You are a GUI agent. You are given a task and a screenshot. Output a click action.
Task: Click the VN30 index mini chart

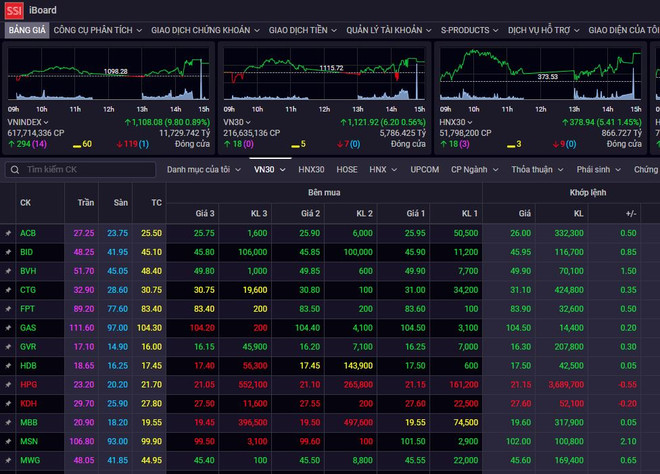pyautogui.click(x=323, y=80)
